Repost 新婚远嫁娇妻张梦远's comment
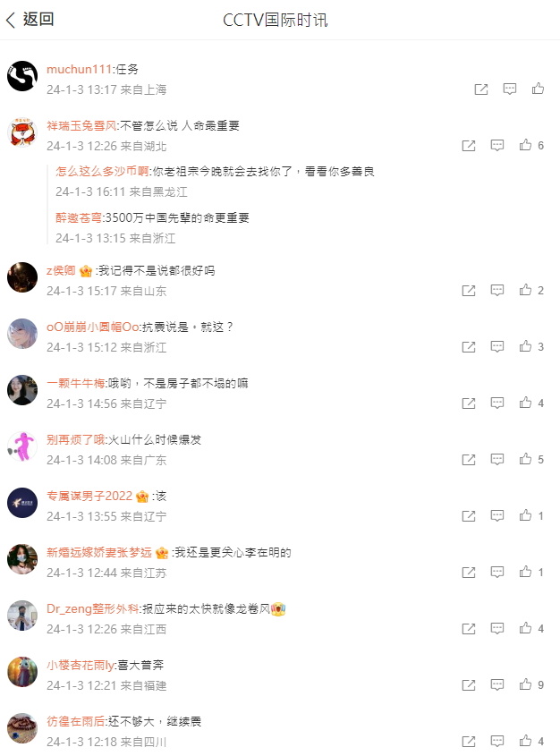 469,573
